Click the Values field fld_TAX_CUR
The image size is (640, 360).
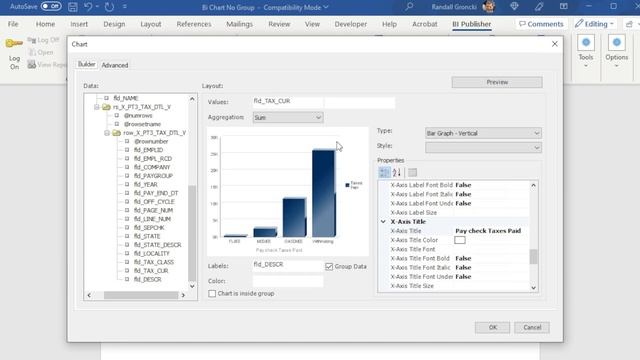pyautogui.click(x=288, y=102)
